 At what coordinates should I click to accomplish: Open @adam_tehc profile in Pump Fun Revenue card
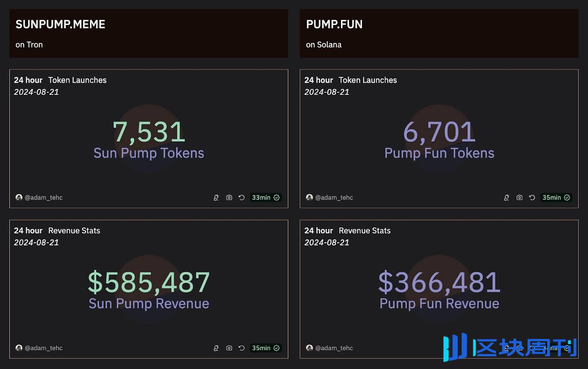(x=334, y=348)
